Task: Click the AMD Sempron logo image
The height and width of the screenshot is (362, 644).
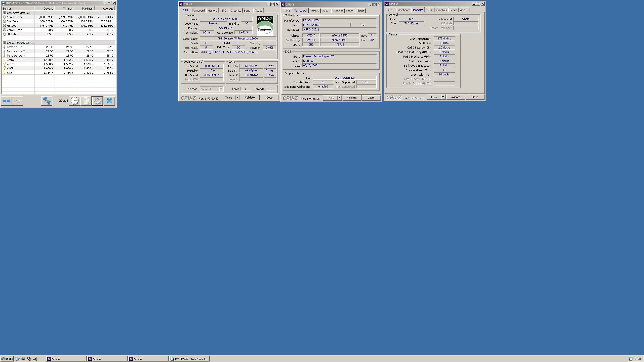Action: [x=265, y=26]
